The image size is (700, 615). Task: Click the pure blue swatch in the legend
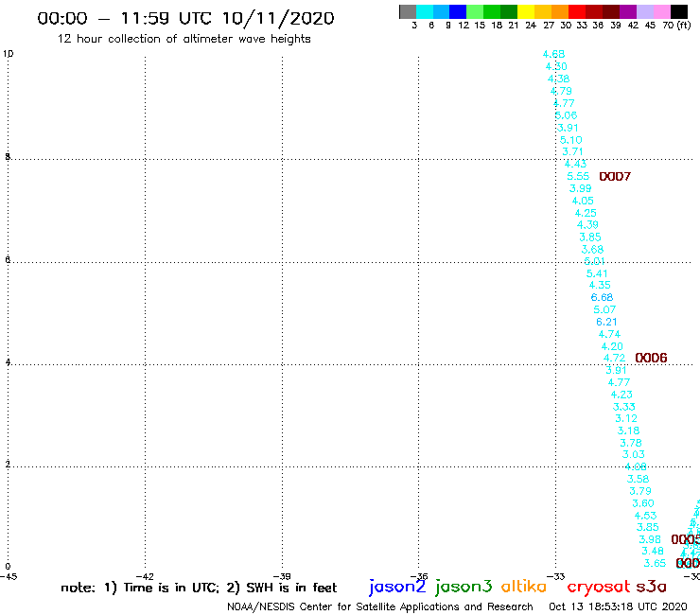(458, 11)
